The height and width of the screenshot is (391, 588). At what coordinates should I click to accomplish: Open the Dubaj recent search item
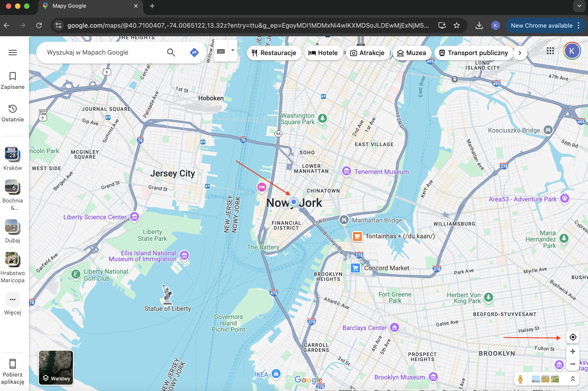click(12, 231)
